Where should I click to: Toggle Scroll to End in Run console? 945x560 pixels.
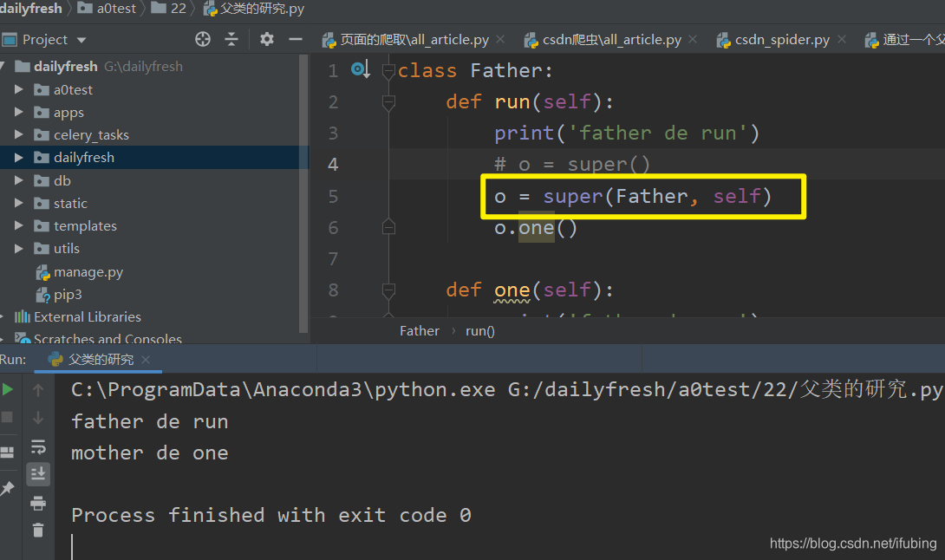pos(38,474)
